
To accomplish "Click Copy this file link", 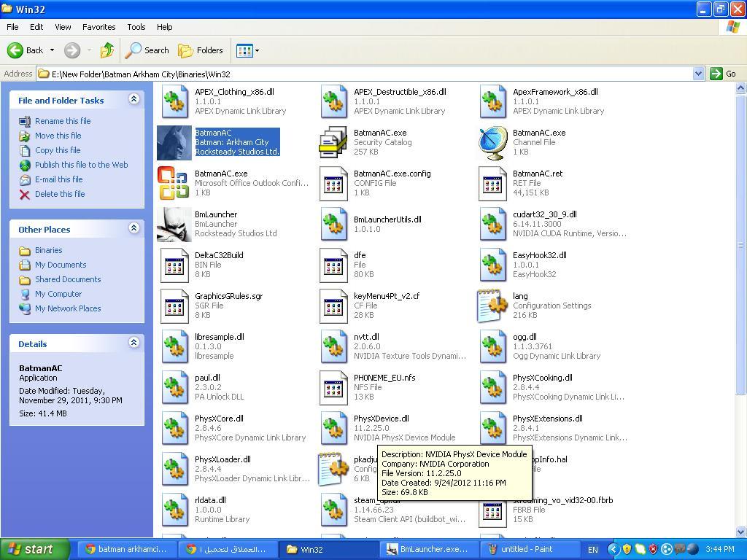I will 58,150.
